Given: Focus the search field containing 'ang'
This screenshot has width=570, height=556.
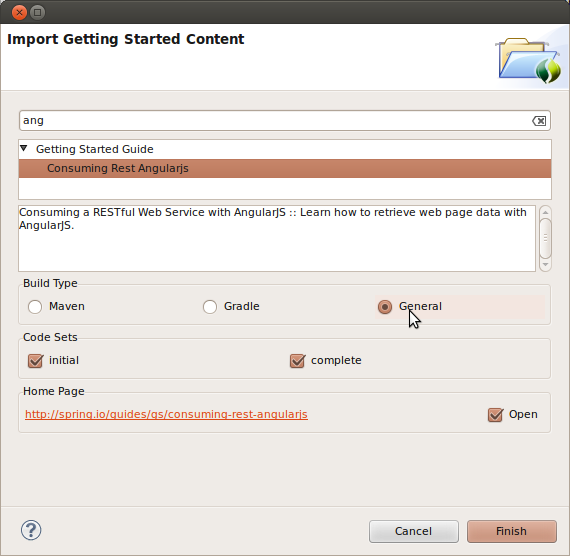Looking at the screenshot, I should (285, 121).
